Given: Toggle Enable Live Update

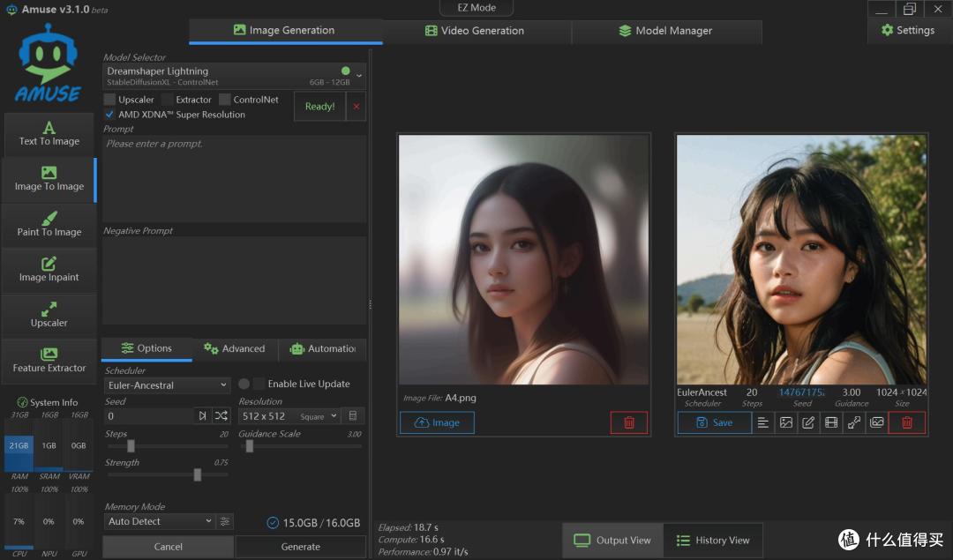Looking at the screenshot, I should tap(244, 384).
